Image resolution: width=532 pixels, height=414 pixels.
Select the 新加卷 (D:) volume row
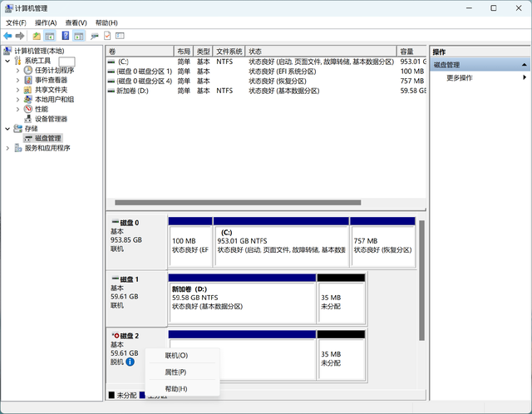tap(266, 91)
